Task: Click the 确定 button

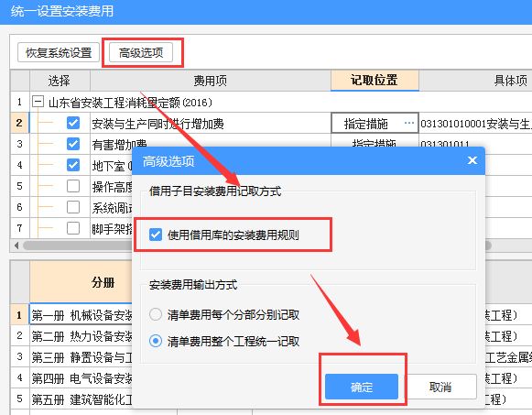Action: tap(362, 387)
